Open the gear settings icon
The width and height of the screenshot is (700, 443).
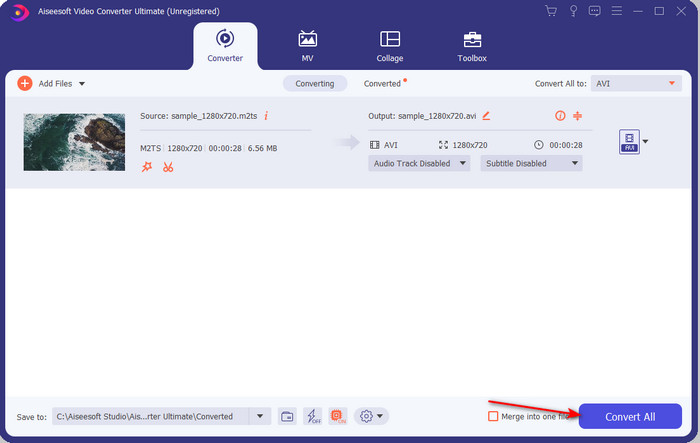click(366, 417)
